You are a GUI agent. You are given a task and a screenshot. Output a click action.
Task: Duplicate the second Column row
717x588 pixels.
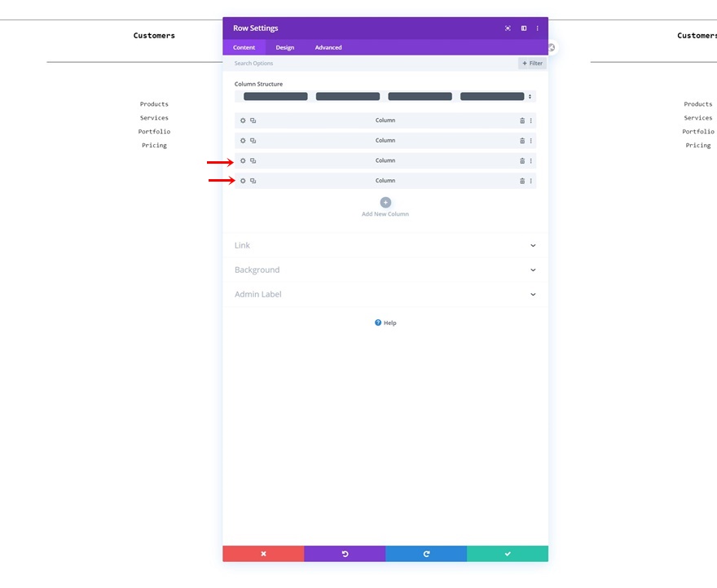tap(253, 141)
